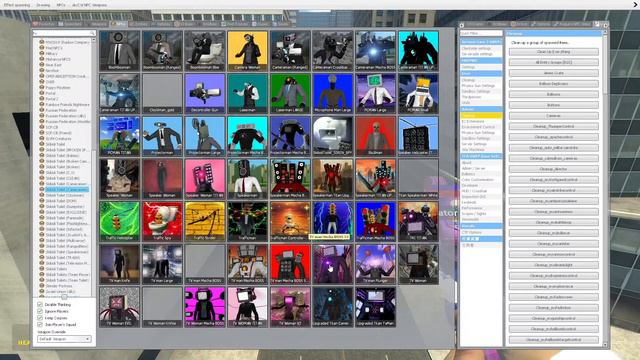Select the TV Woman EVIL tile
The image size is (640, 360).
click(119, 307)
